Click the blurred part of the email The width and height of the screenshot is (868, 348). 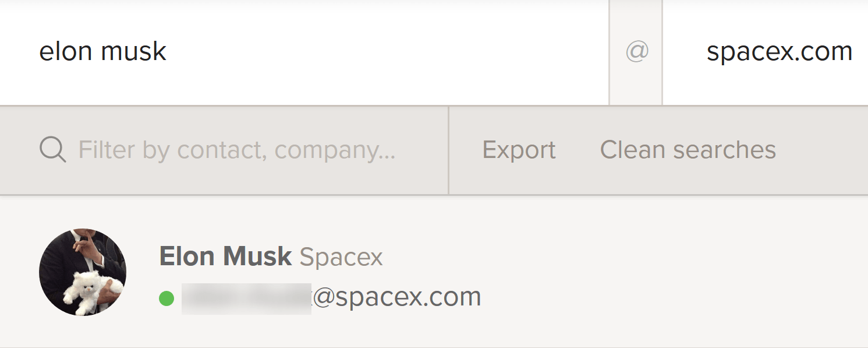click(246, 298)
